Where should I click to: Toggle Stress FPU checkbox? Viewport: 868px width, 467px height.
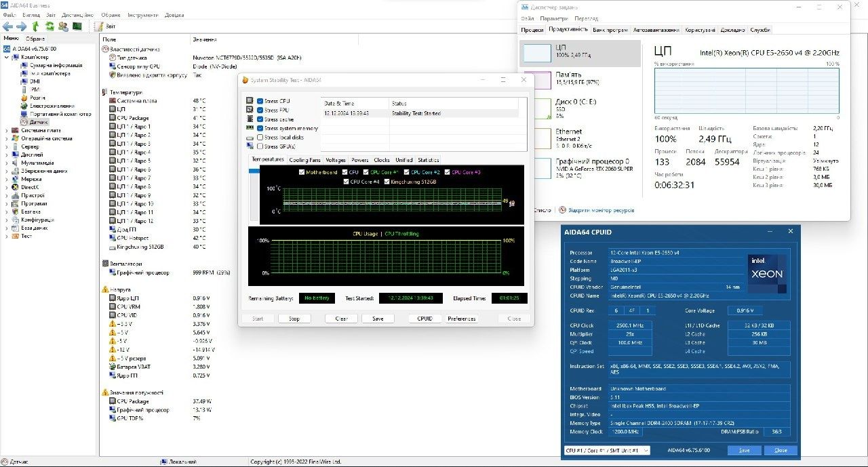[x=260, y=110]
